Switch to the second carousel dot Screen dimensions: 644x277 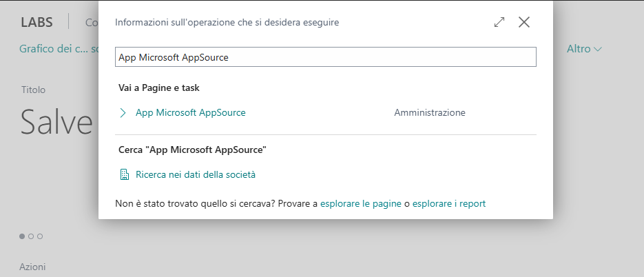pyautogui.click(x=31, y=236)
